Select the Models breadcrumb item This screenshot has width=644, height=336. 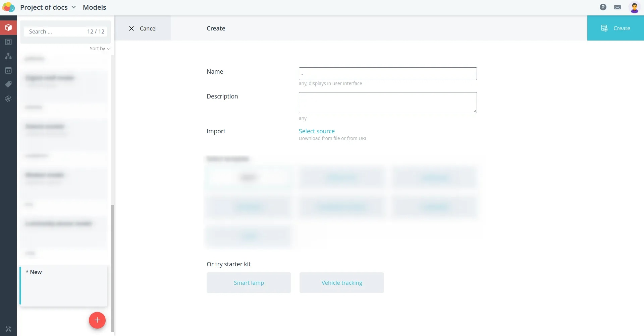point(95,7)
